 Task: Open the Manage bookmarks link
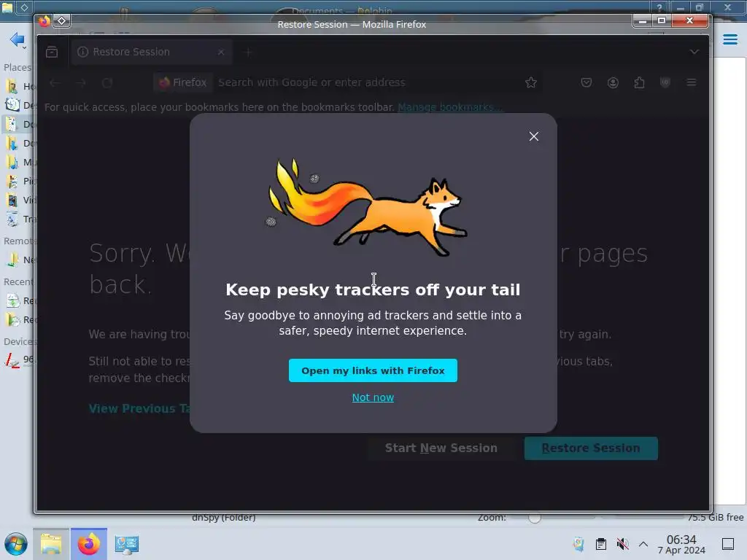point(449,107)
